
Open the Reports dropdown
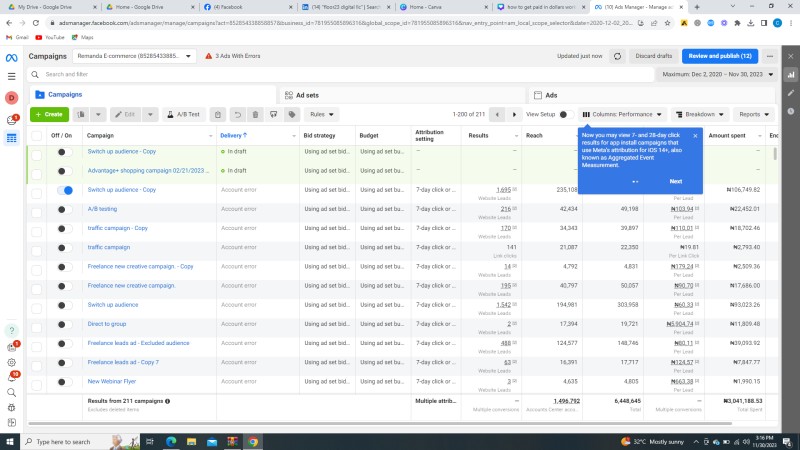point(754,114)
